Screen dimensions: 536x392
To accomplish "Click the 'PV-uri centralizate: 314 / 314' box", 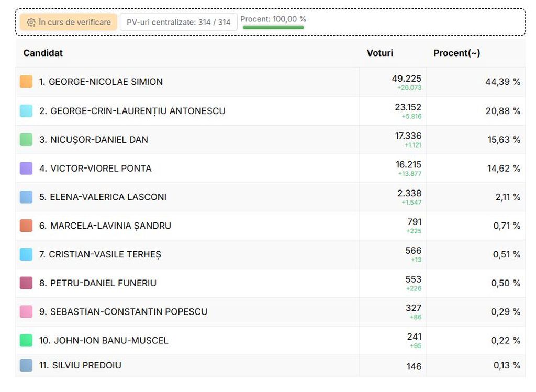I will click(x=178, y=22).
